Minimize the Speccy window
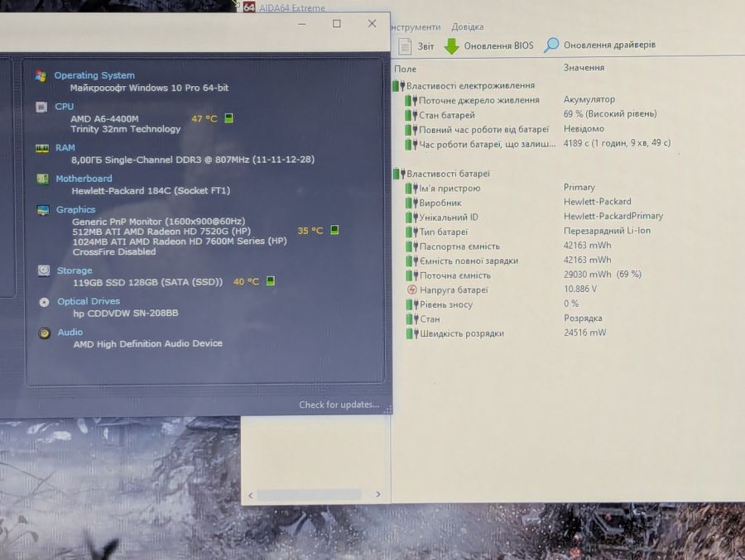 (301, 24)
